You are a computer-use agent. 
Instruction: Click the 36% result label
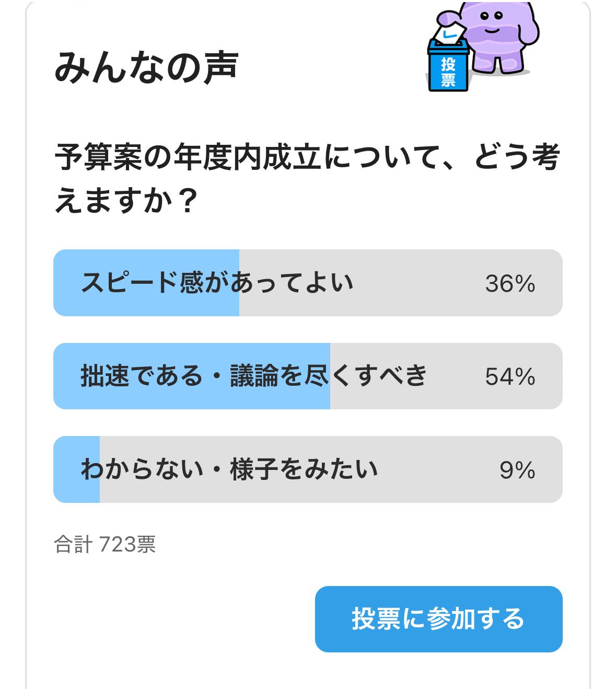pos(510,283)
